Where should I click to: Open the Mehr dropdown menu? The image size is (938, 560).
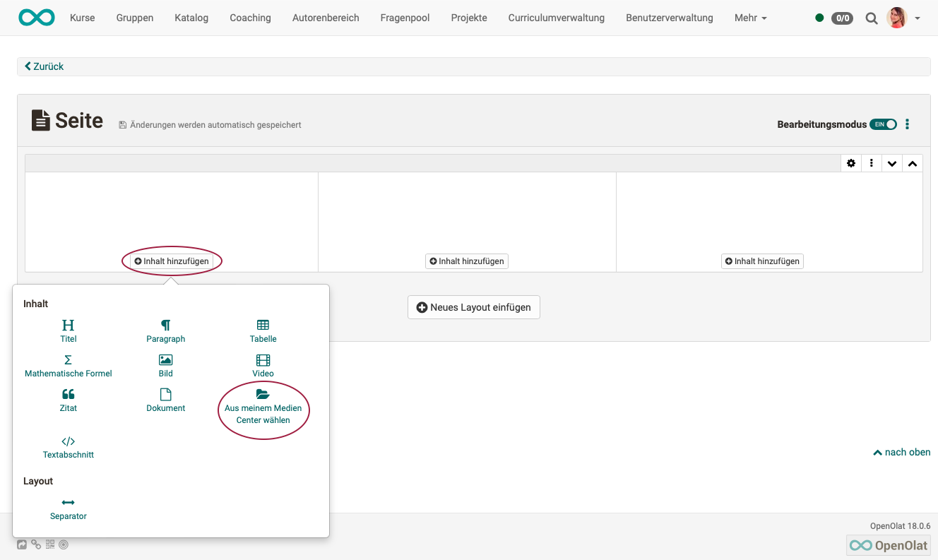(x=750, y=18)
